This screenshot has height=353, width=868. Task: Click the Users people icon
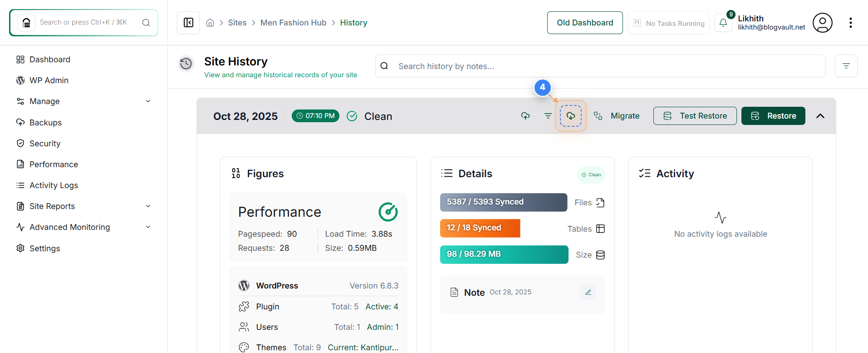coord(244,327)
